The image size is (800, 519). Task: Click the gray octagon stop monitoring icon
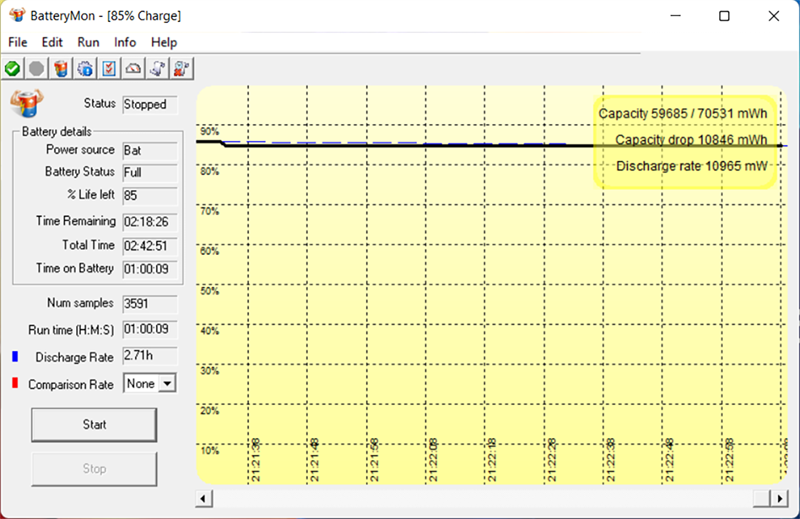coord(36,68)
